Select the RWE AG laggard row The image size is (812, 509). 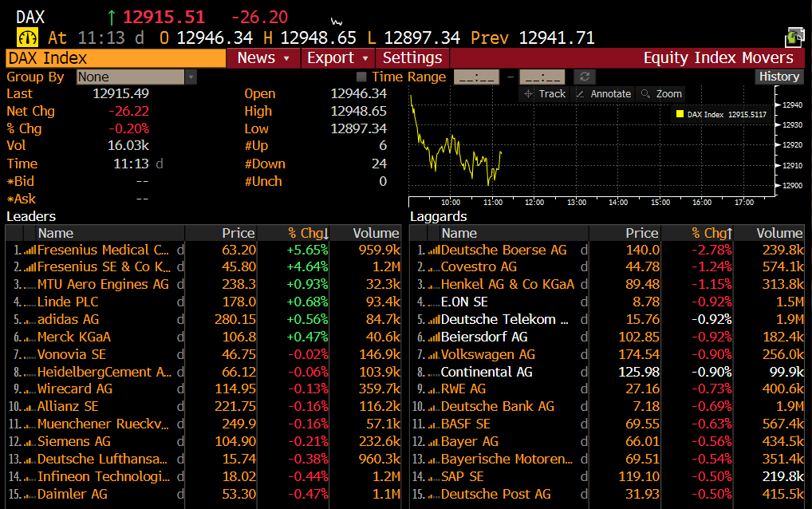pos(607,389)
